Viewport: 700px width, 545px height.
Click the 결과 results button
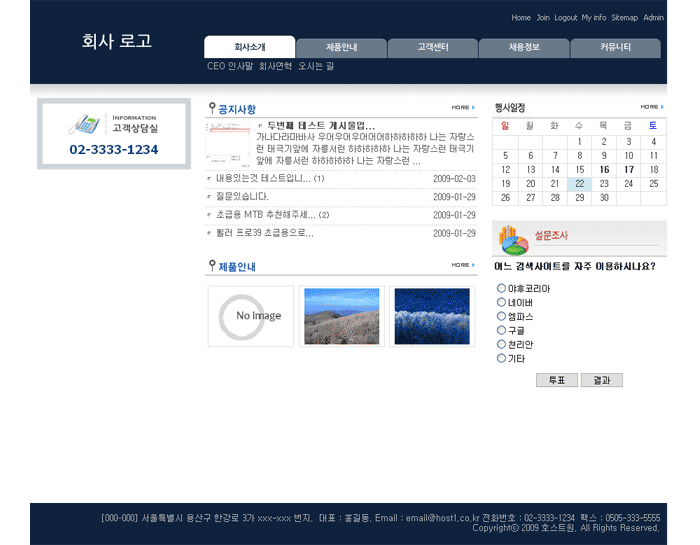click(601, 380)
